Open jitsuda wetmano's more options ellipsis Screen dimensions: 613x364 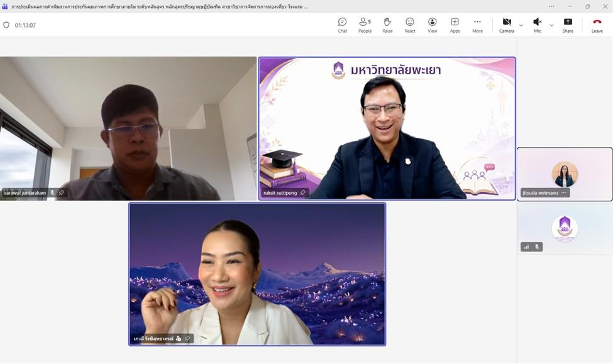coord(563,193)
